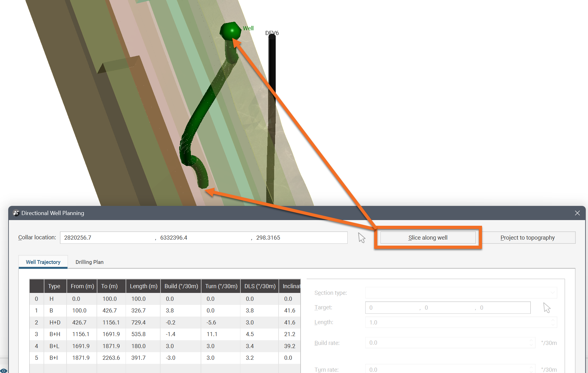Viewport: 588px width, 373px height.
Task: Switch to the Drilling Plan tab
Action: (x=89, y=262)
